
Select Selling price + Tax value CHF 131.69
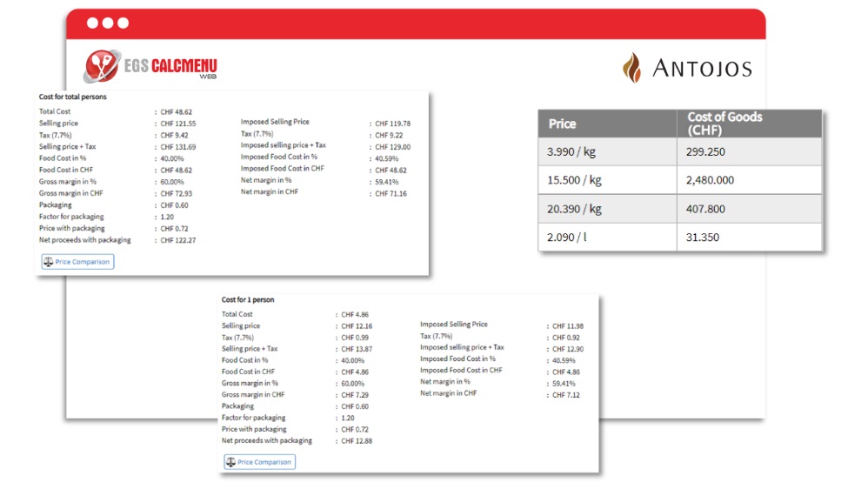coord(177,147)
